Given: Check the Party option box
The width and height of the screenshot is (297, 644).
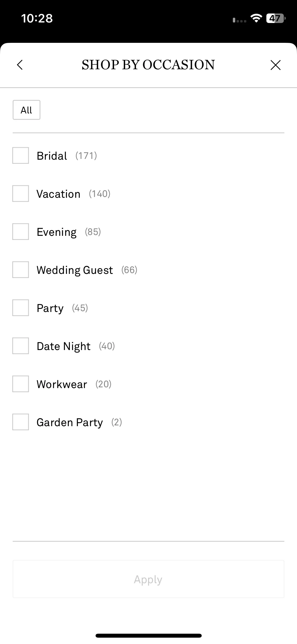Looking at the screenshot, I should pyautogui.click(x=21, y=308).
